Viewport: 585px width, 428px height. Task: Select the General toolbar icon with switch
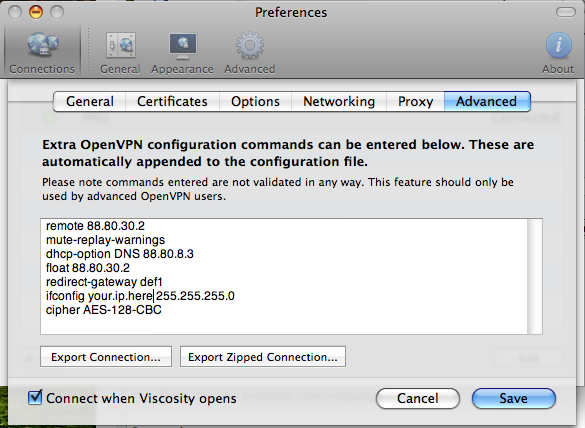(121, 45)
